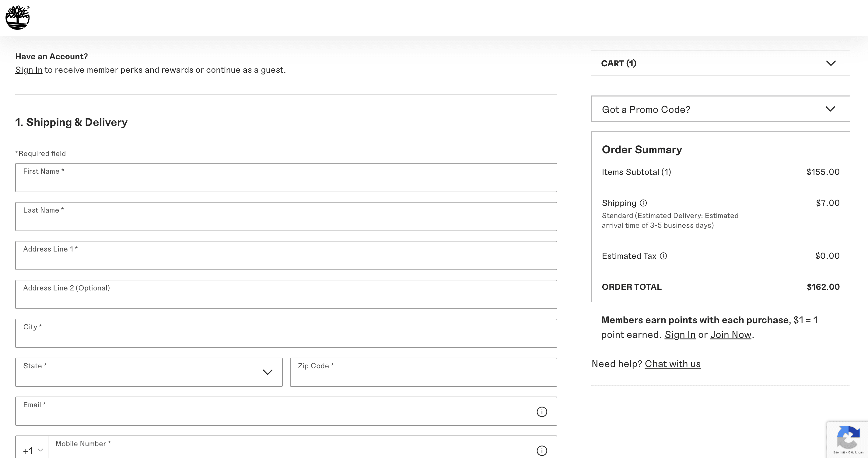Click the *Required field note

coord(40,154)
